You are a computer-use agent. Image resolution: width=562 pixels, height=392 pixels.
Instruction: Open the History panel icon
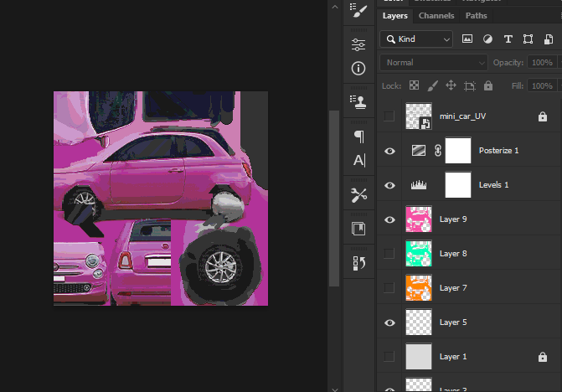pos(358,263)
